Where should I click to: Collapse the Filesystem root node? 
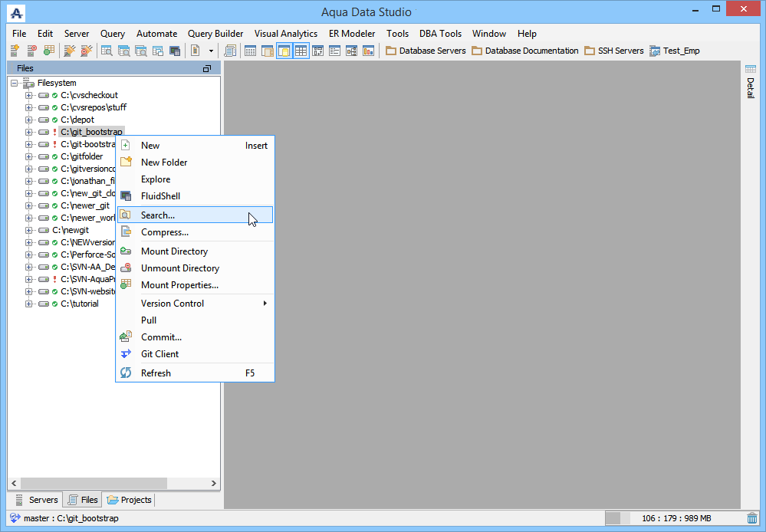[x=15, y=83]
